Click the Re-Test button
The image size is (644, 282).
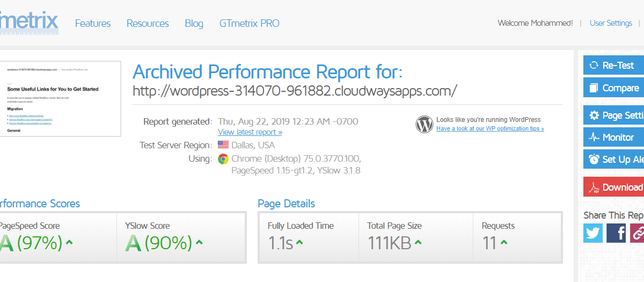[x=613, y=65]
